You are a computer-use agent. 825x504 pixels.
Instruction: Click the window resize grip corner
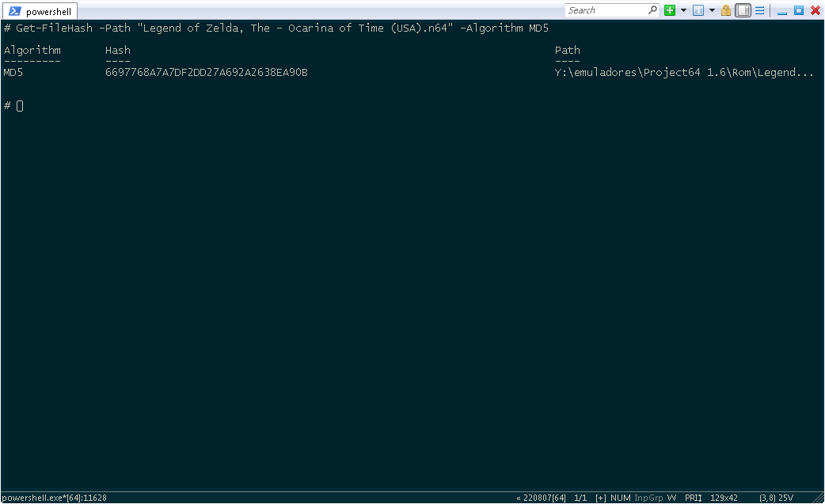(819, 498)
